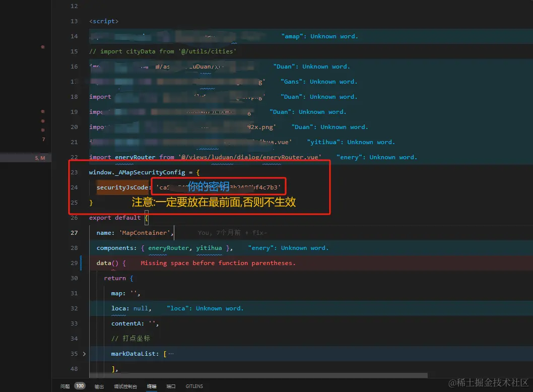533x392 pixels.
Task: Click the editor horizontal scrollbar
Action: click(x=258, y=375)
